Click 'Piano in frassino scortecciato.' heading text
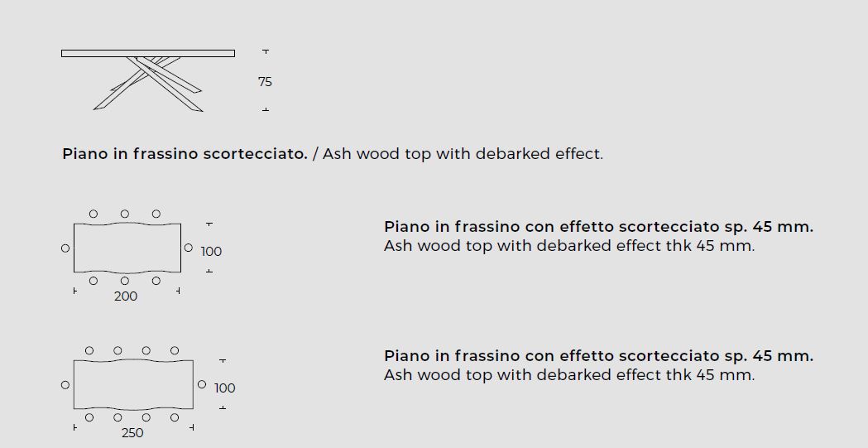 coord(185,153)
